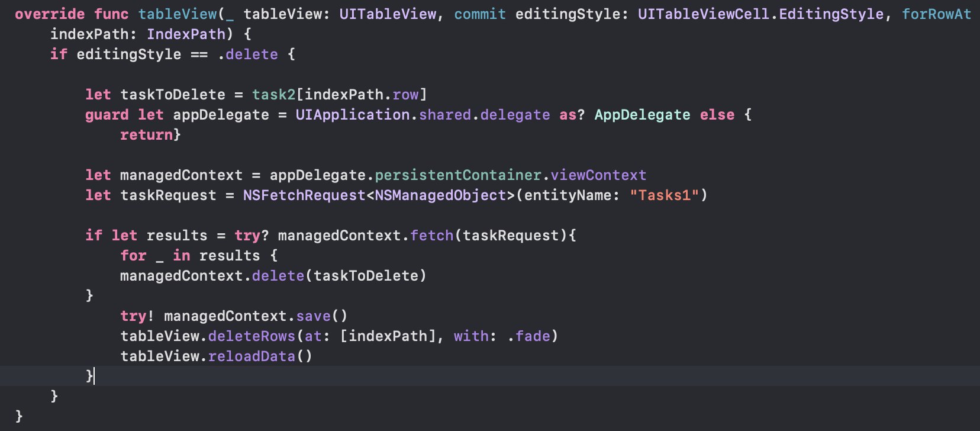
Task: Click 'persistentContainer' property
Action: coord(458,175)
